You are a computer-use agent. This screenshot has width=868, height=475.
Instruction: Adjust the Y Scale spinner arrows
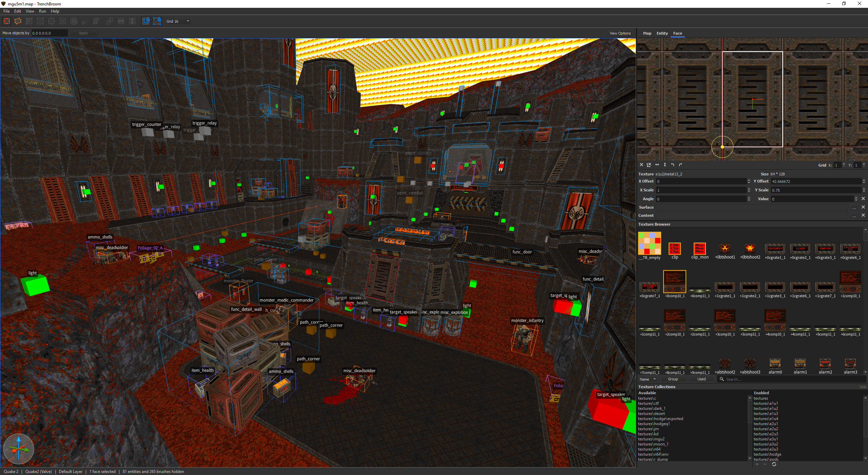[x=864, y=190]
